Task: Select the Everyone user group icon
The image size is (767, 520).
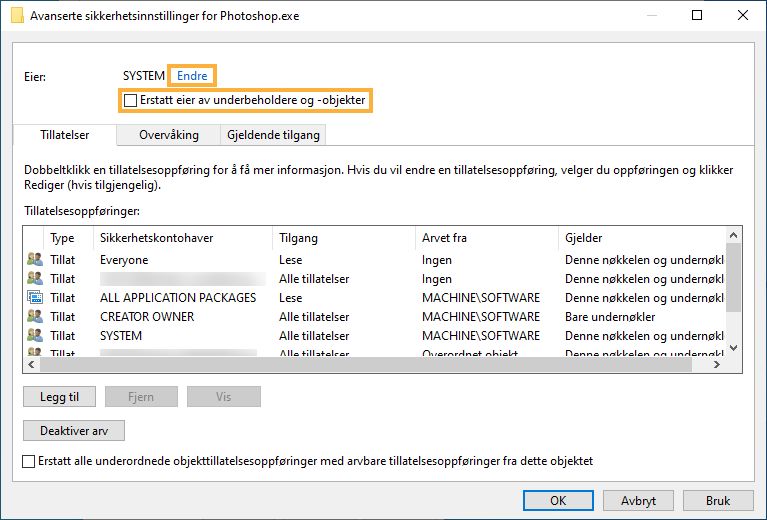Action: pyautogui.click(x=35, y=260)
